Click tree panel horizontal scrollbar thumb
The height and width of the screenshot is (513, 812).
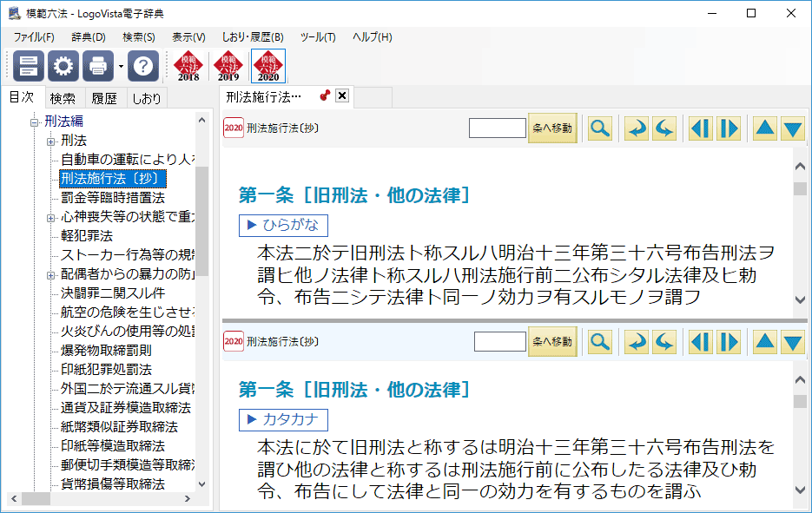pyautogui.click(x=36, y=499)
